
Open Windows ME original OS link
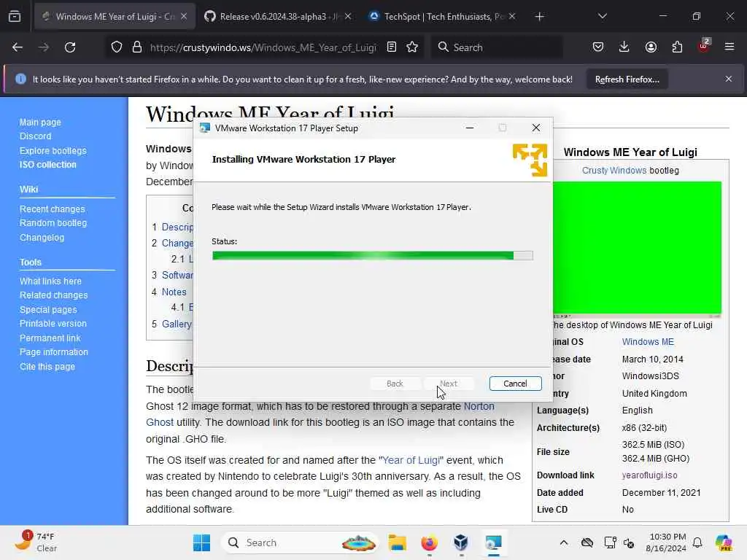pyautogui.click(x=648, y=342)
